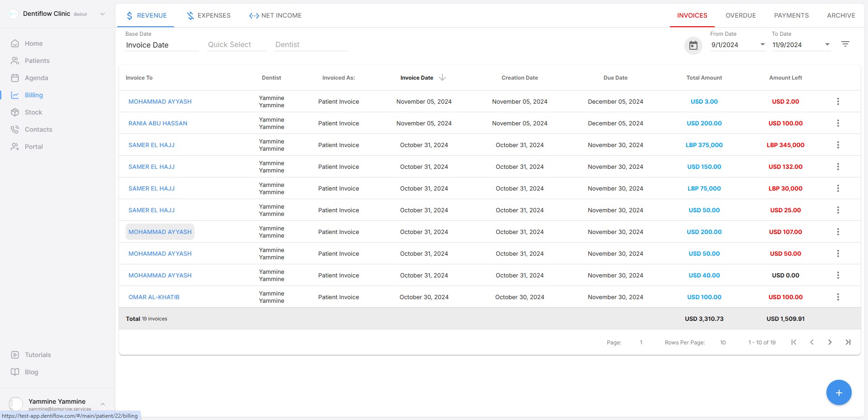Open Samer El Hajj link, USD 150.00 row

click(152, 167)
